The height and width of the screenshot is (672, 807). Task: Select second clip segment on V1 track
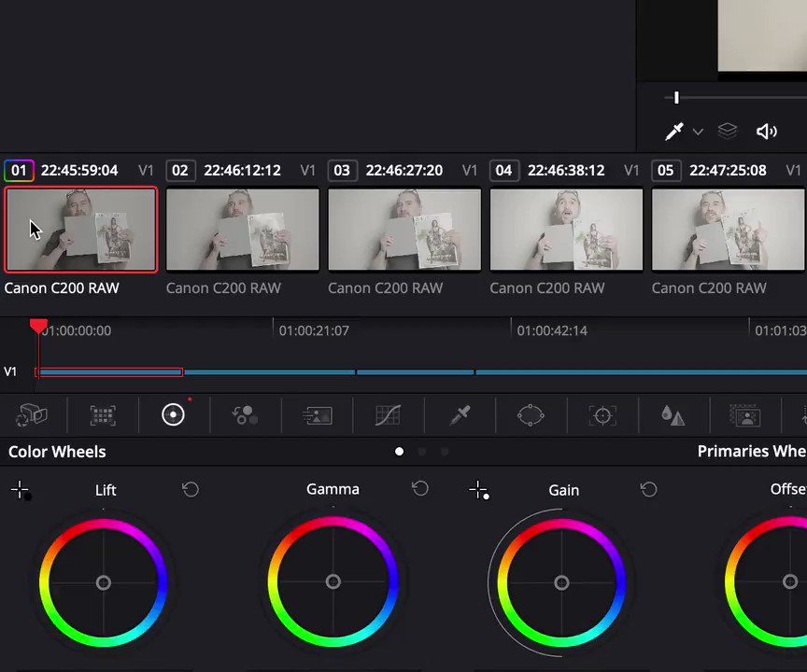(270, 371)
